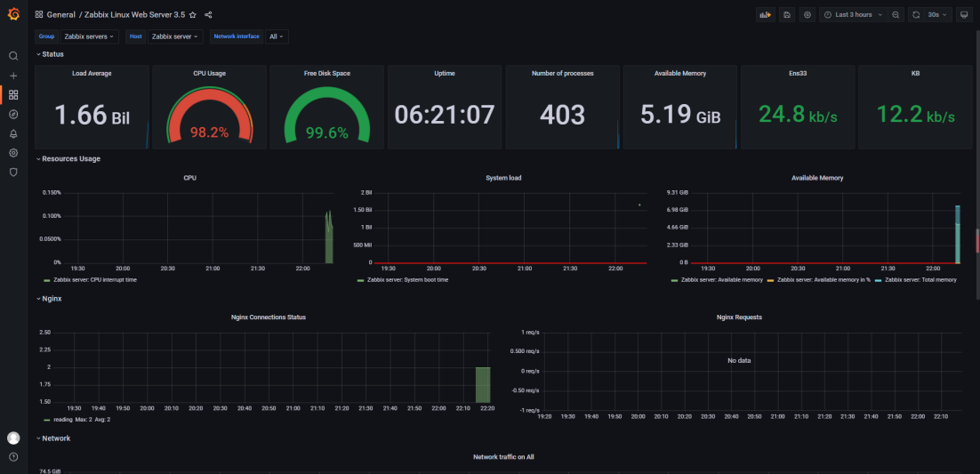Open the dashboard grid icon in breadcrumb
980x474 pixels.
39,14
